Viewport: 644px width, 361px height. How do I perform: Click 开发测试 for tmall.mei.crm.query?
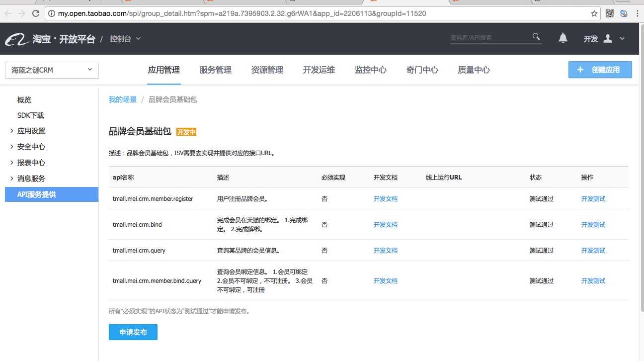tap(593, 251)
